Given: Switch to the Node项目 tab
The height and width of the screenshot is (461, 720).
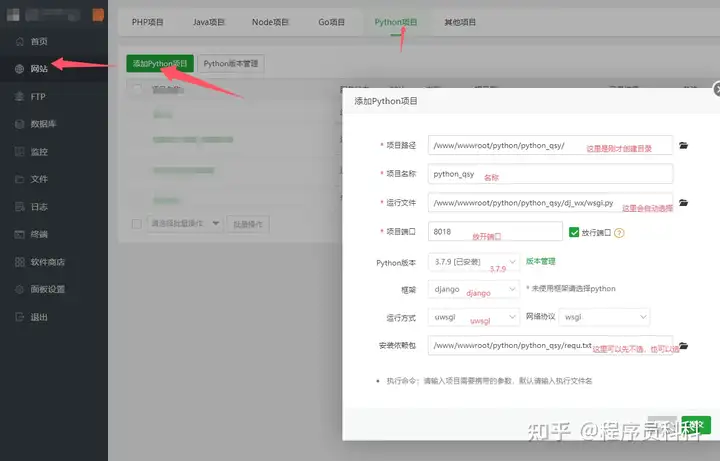Looking at the screenshot, I should [270, 22].
